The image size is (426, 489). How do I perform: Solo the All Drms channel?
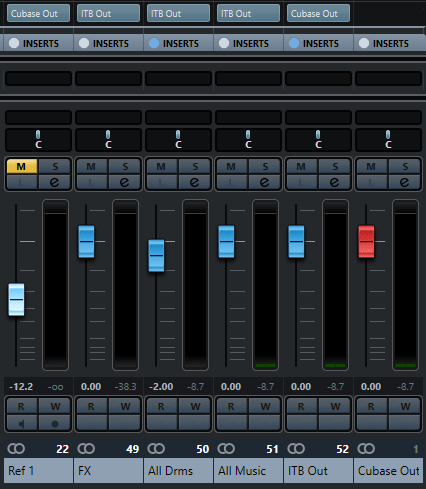195,166
